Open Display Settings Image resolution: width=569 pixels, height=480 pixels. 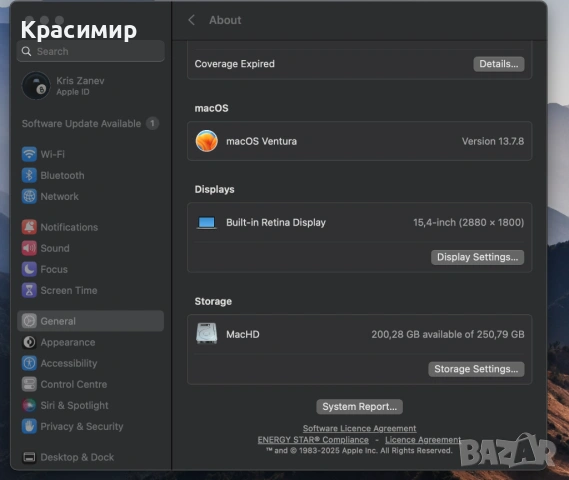point(478,257)
